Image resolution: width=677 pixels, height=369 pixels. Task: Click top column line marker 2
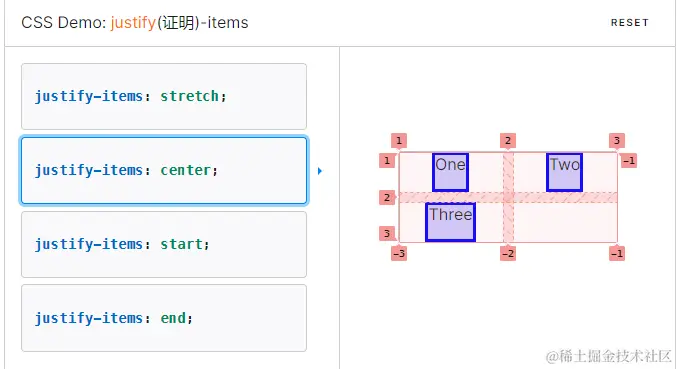click(x=508, y=141)
